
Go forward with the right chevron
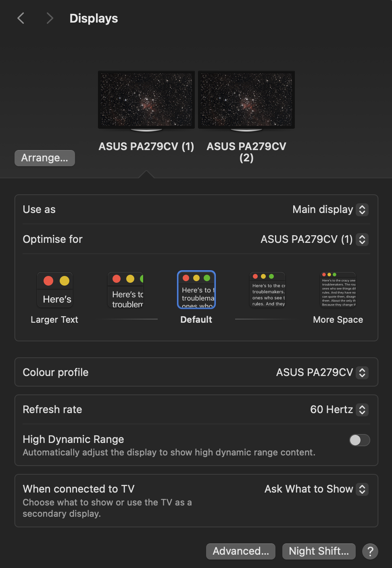click(x=50, y=18)
